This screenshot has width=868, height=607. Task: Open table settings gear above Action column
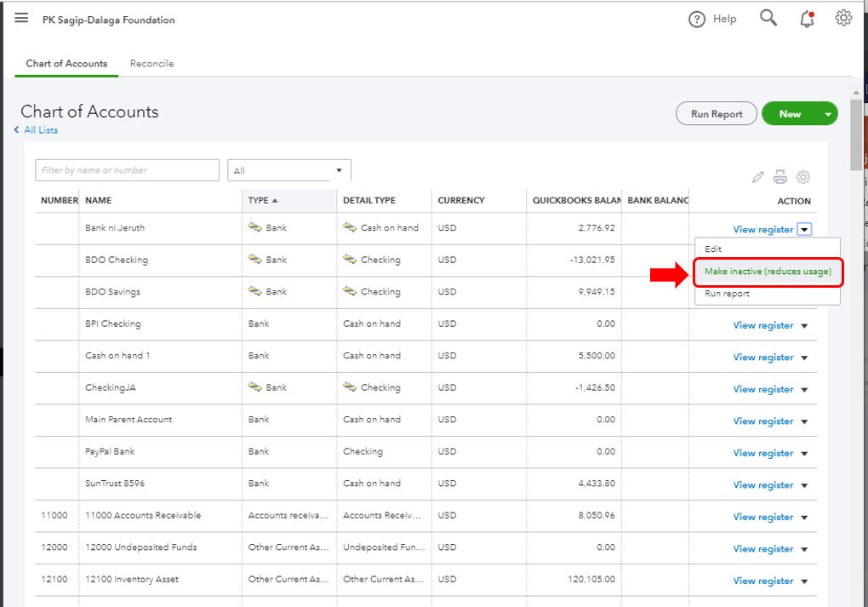(x=802, y=177)
